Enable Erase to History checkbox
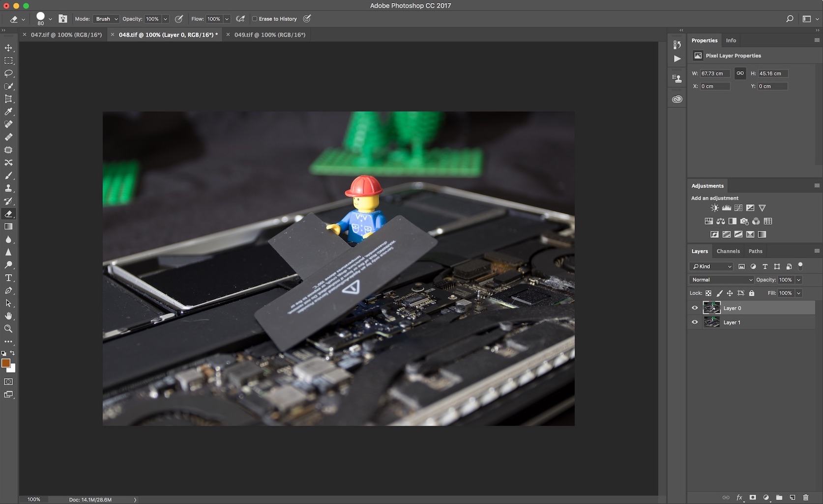823x504 pixels. pyautogui.click(x=255, y=19)
